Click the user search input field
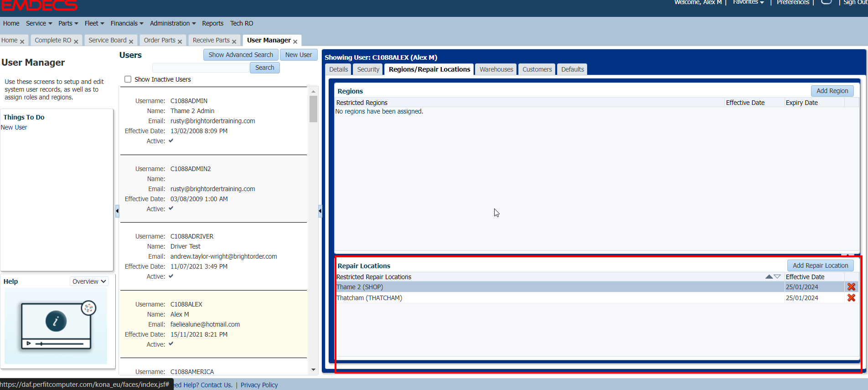868x390 pixels. coord(201,68)
